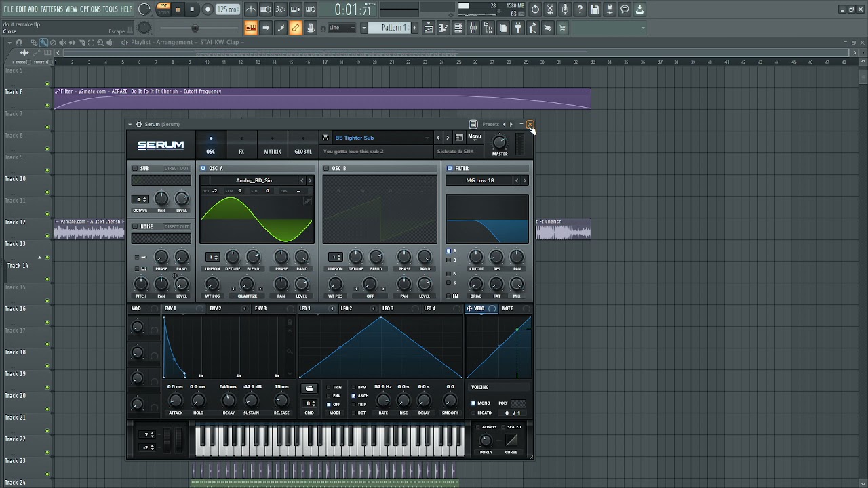Click the Serum save preset floppy icon
868x488 pixels.
(326, 138)
